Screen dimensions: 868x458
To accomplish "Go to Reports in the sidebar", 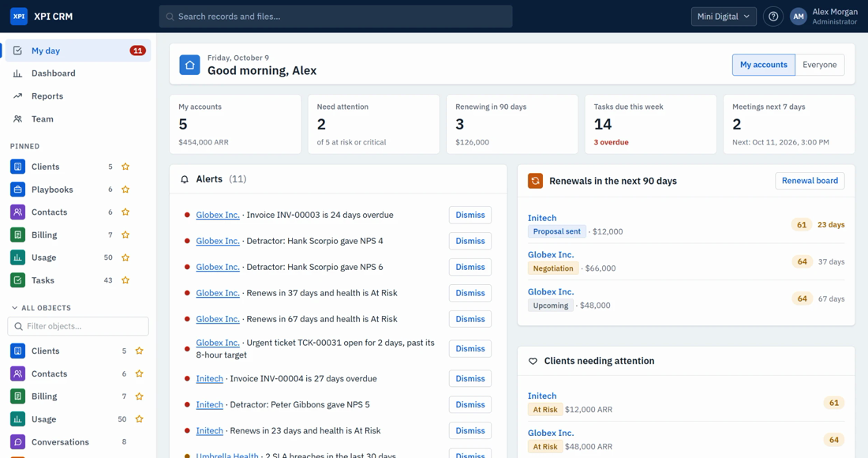I will 78,96.
